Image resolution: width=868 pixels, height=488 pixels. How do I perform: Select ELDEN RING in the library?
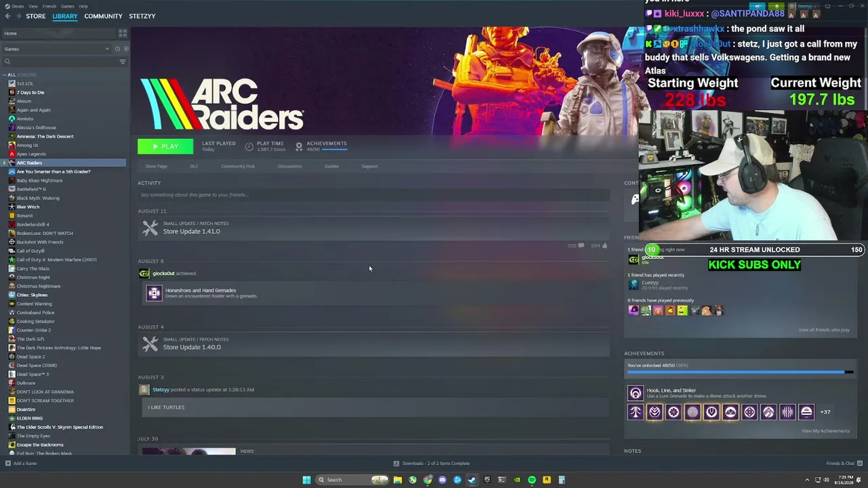pyautogui.click(x=30, y=418)
